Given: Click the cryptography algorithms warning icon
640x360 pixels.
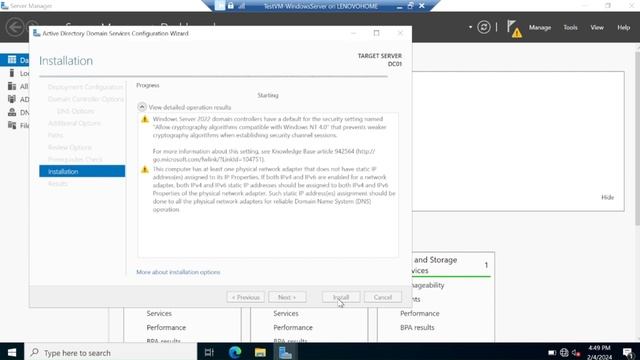Looking at the screenshot, I should click(x=144, y=119).
